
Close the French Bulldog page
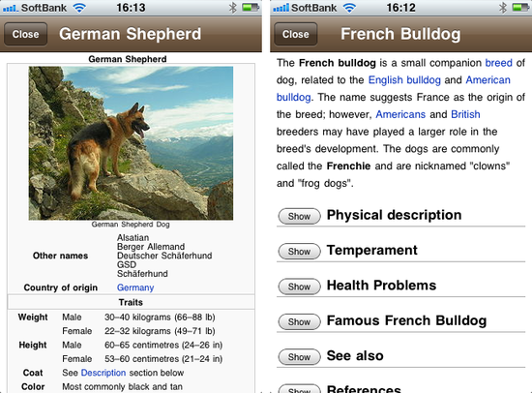[x=296, y=34]
